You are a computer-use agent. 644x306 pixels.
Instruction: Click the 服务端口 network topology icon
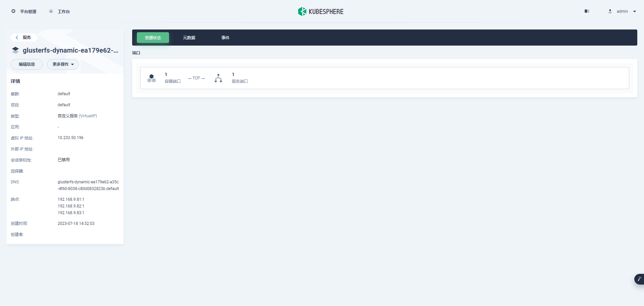(x=218, y=78)
